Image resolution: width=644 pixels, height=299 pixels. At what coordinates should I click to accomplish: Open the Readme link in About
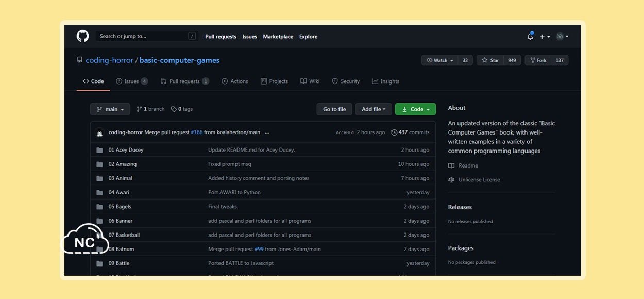[x=463, y=165]
